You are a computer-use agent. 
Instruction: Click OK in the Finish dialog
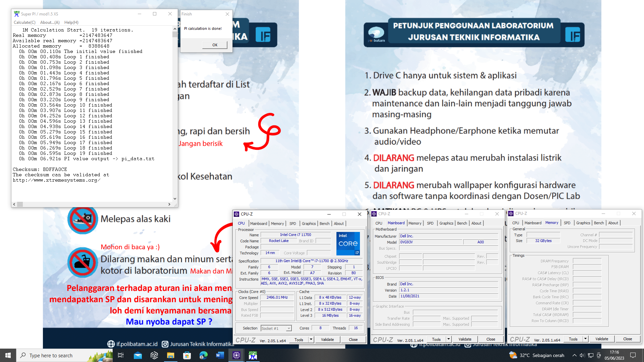[215, 45]
